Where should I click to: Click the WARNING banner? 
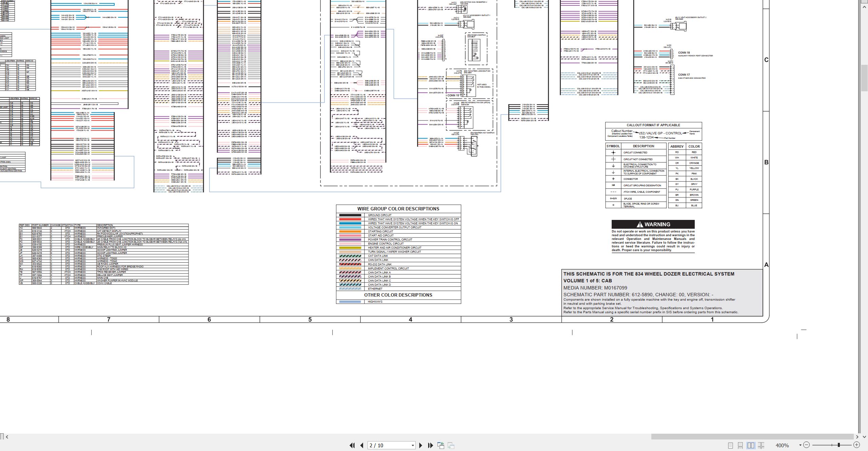653,224
